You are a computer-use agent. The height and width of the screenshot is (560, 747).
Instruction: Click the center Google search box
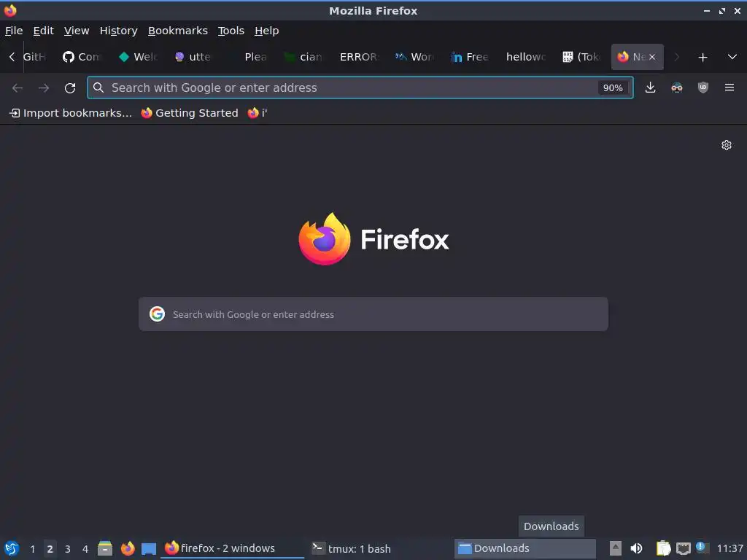(373, 314)
